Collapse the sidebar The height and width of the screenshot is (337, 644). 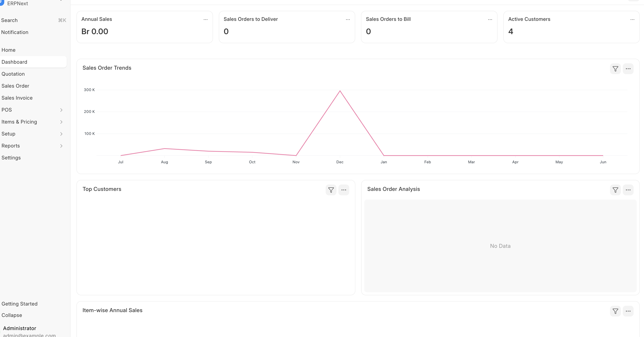12,315
